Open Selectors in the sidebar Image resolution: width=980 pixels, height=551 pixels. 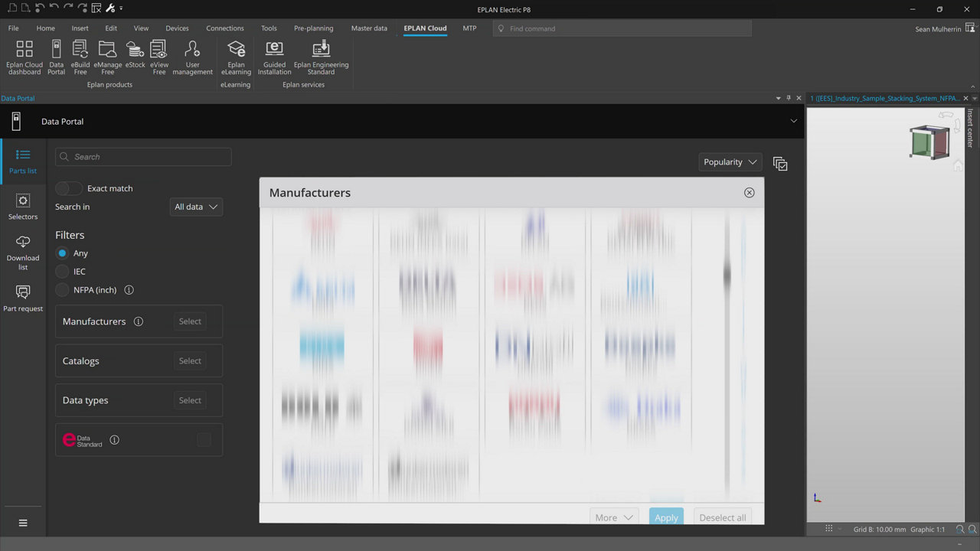tap(23, 207)
